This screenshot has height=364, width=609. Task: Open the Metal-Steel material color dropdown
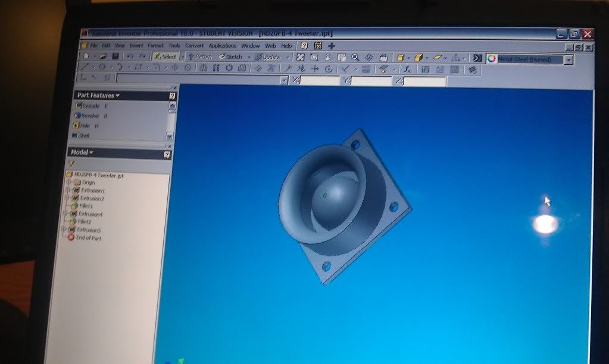tap(569, 59)
